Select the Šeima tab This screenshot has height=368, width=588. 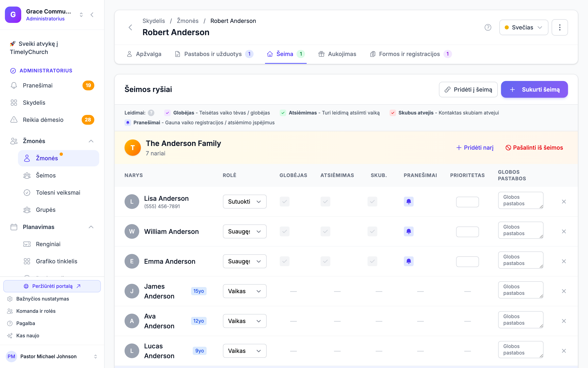coord(286,54)
